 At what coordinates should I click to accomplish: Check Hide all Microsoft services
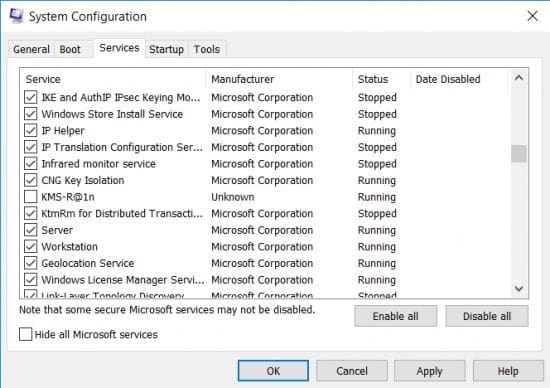pyautogui.click(x=26, y=334)
